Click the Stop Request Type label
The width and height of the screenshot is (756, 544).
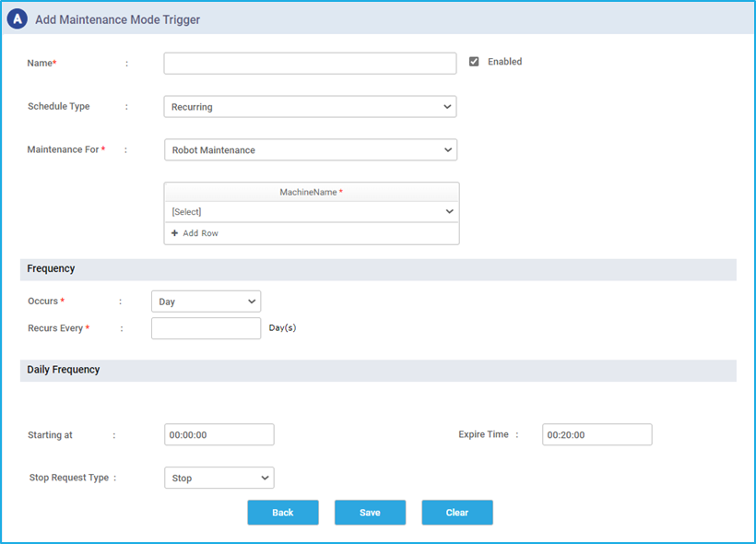click(69, 478)
